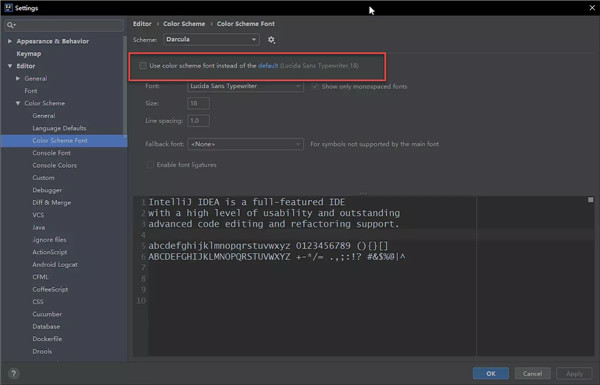This screenshot has height=385, width=600.
Task: Select Drools item
Action: point(42,351)
